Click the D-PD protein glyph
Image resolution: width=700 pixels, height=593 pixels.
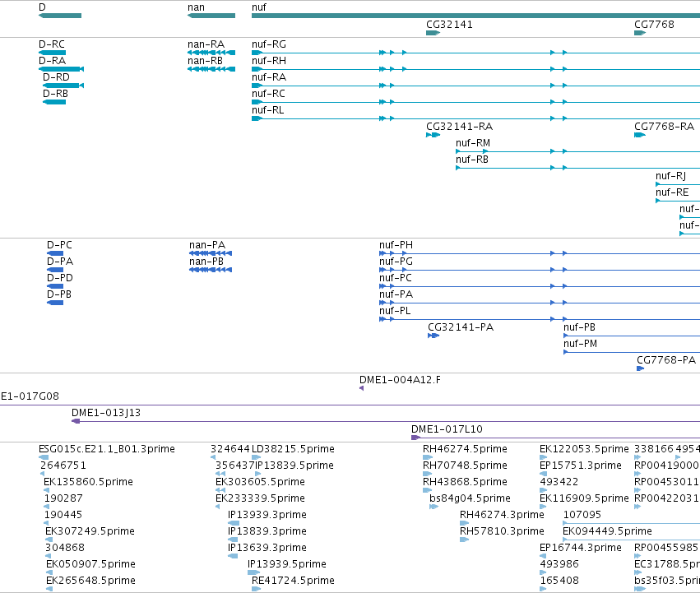point(55,286)
